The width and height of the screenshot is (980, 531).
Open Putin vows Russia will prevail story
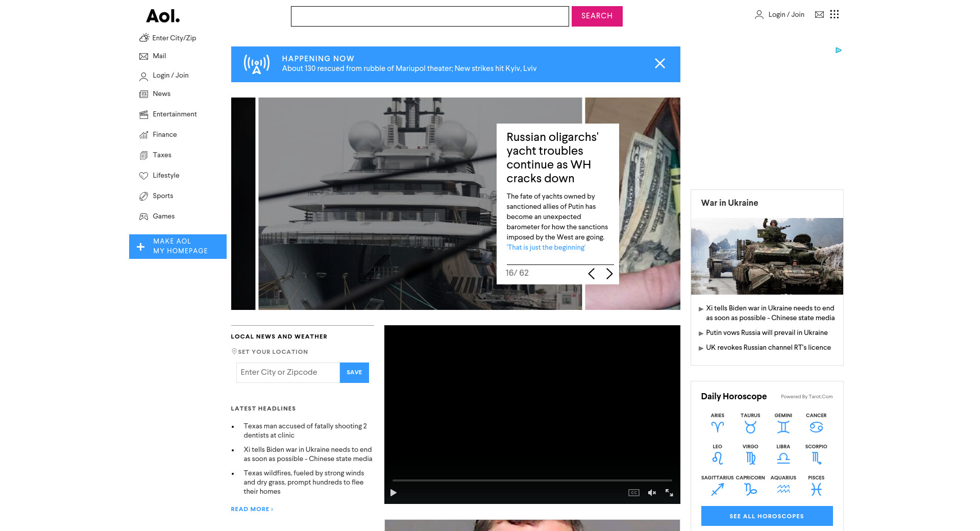pyautogui.click(x=767, y=333)
